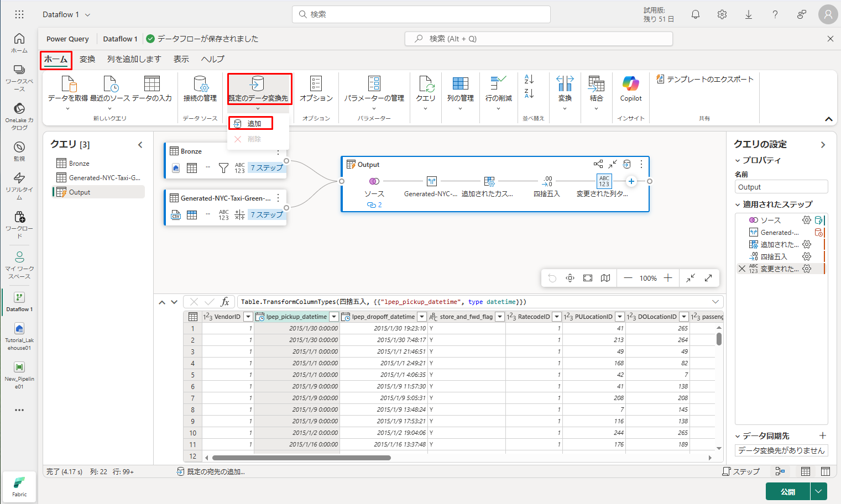This screenshot has width=841, height=504.
Task: Click Export Template (テンプレートのエクスポート)
Action: coord(704,79)
